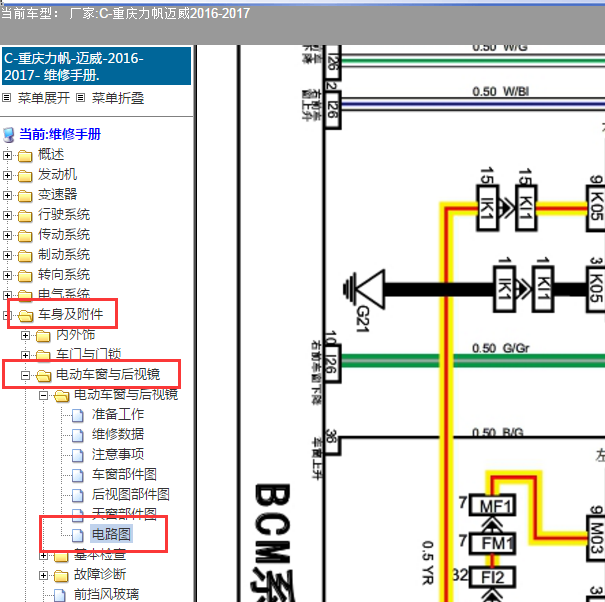
Task: Open the 电路图 wiring diagram page
Action: click(x=112, y=535)
